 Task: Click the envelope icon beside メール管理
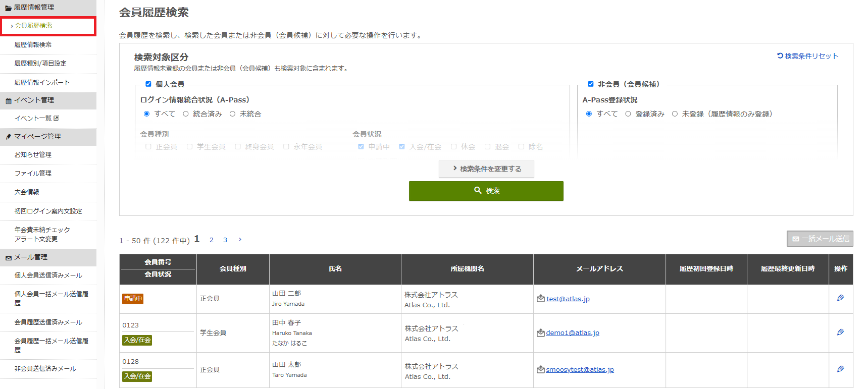(x=9, y=258)
